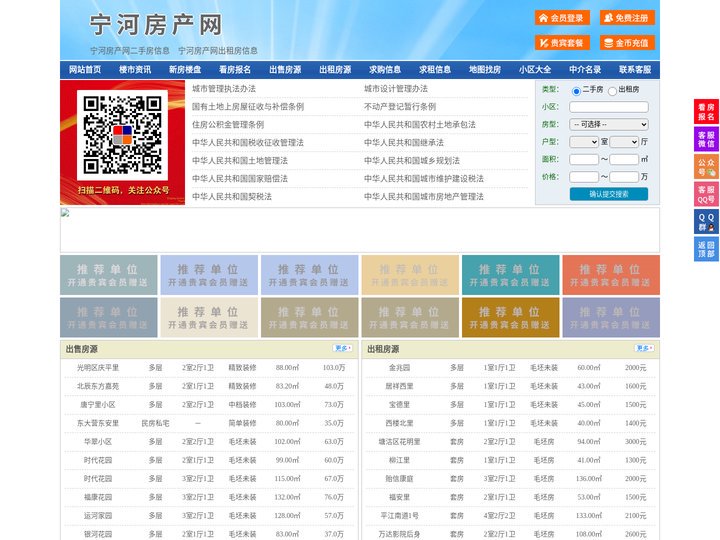
Task: Select the 出租房 radio button
Action: coord(612,91)
